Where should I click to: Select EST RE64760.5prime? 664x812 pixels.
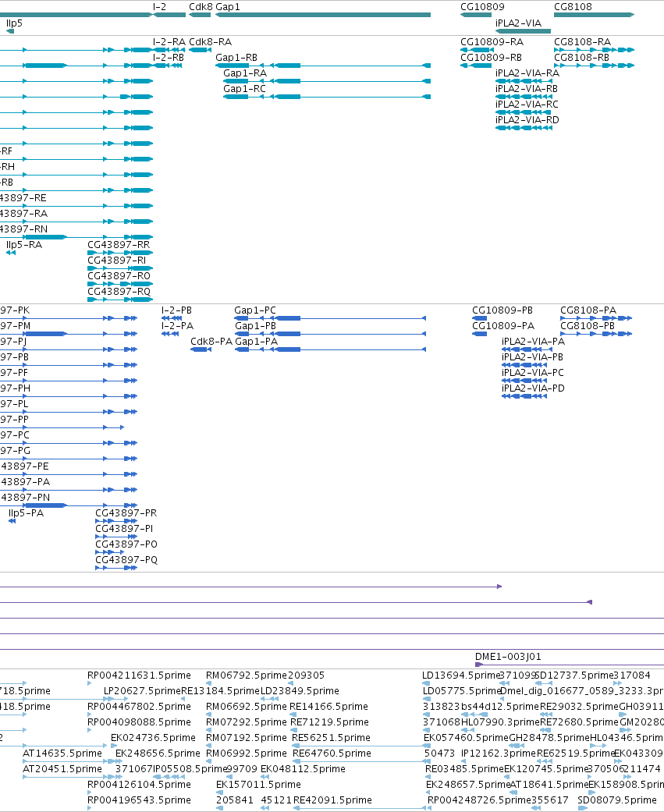pyautogui.click(x=332, y=753)
